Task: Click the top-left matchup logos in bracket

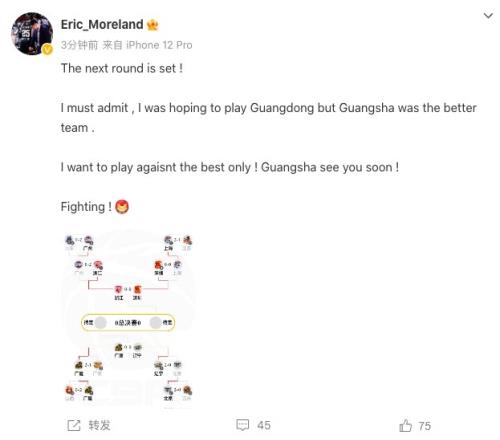Action: pos(79,240)
